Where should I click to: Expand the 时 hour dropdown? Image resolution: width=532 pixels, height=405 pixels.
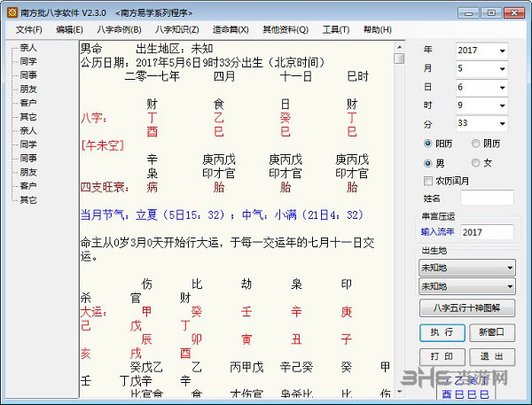click(502, 105)
